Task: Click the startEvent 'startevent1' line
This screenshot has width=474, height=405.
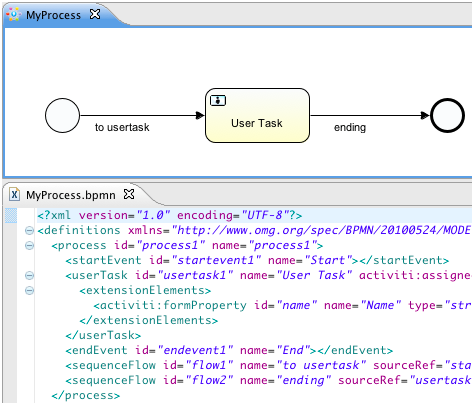Action: [257, 260]
